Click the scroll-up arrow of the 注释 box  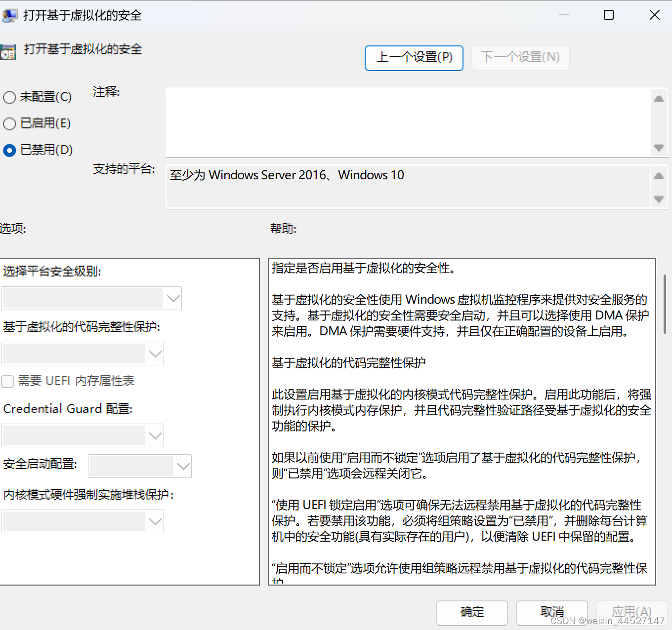659,98
